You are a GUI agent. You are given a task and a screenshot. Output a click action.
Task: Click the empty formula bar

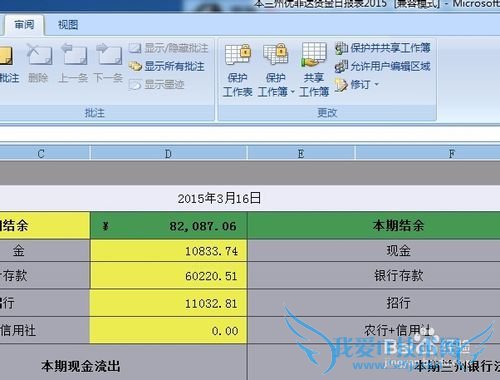[x=250, y=134]
